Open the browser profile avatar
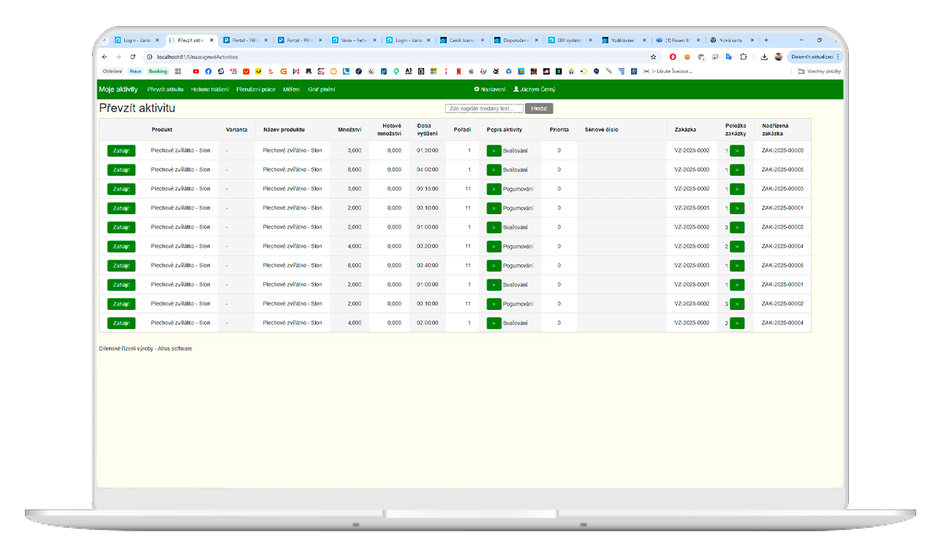The image size is (933, 560). tap(778, 56)
